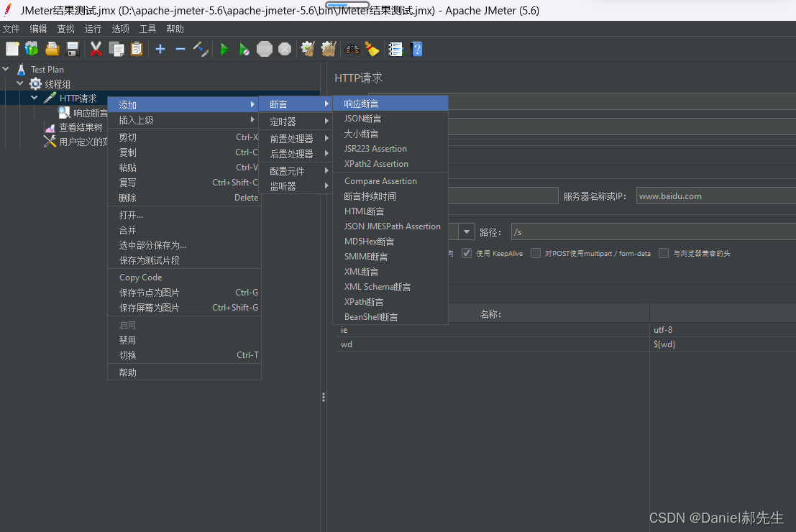Choose JSON断言 from the submenu
This screenshot has width=796, height=532.
[390, 119]
